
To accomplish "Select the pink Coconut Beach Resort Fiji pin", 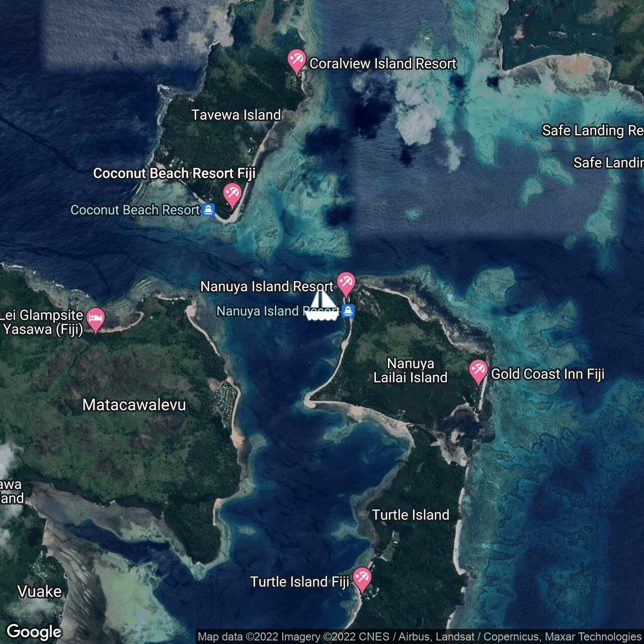I will pyautogui.click(x=232, y=194).
